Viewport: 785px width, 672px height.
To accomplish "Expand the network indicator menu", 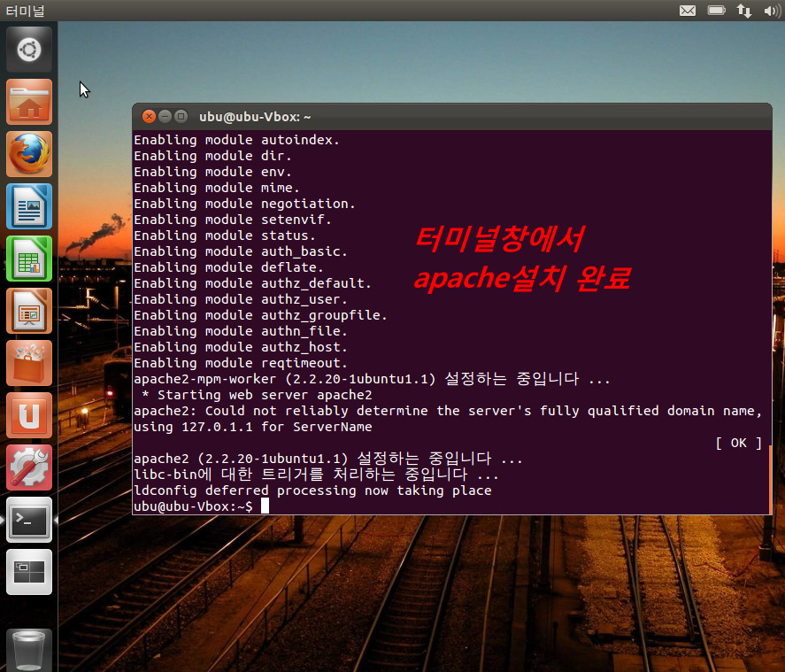I will click(x=743, y=11).
